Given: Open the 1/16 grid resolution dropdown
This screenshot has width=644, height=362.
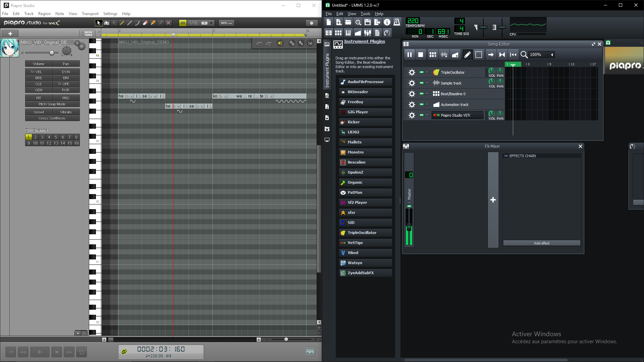Looking at the screenshot, I should click(211, 23).
